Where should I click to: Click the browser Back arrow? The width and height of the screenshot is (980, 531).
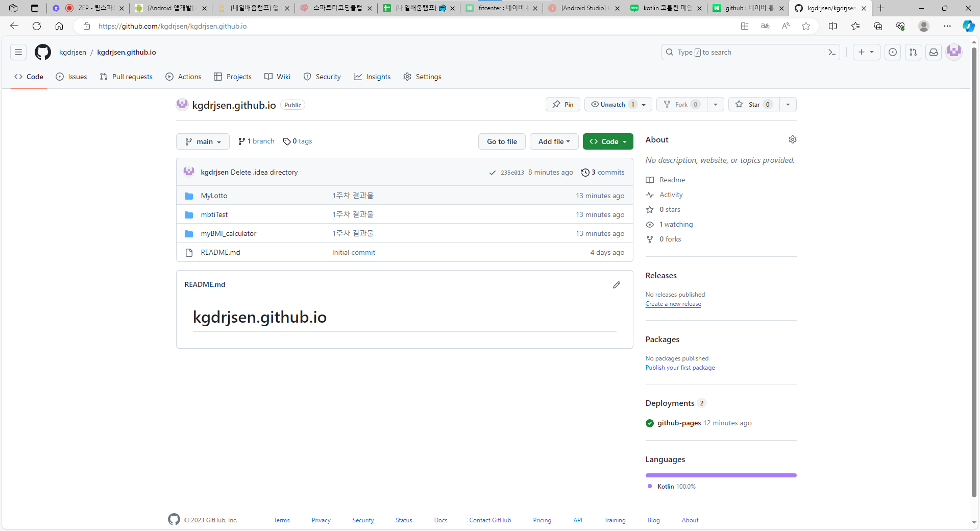pyautogui.click(x=14, y=26)
